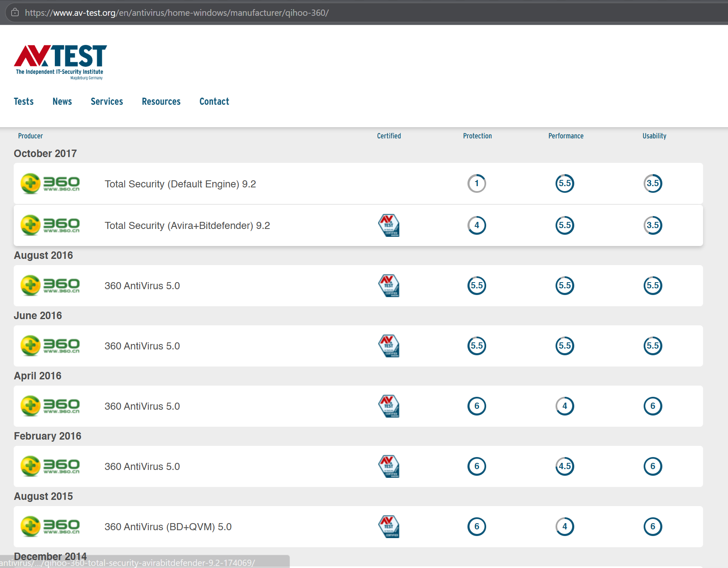
Task: Click certified badge in June 2016 row
Action: tap(389, 346)
